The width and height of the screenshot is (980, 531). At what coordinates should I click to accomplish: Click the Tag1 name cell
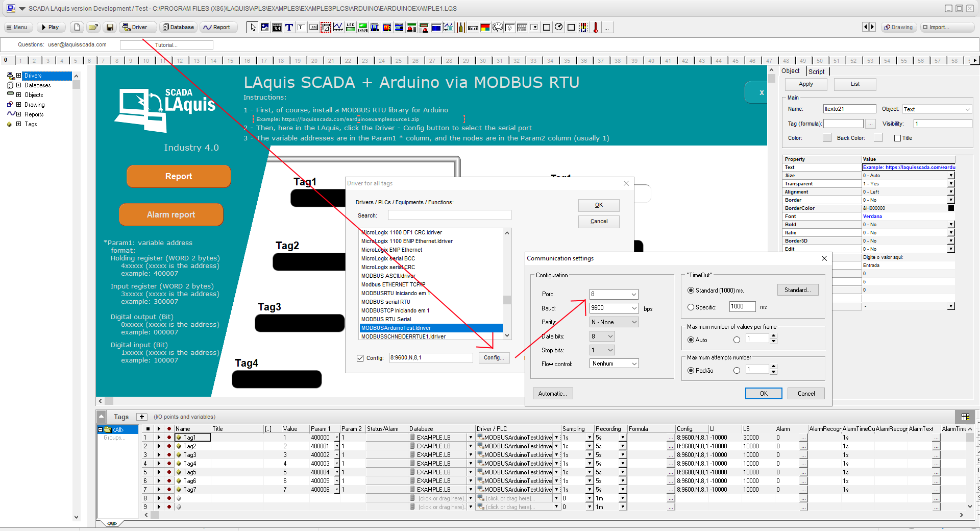(192, 438)
